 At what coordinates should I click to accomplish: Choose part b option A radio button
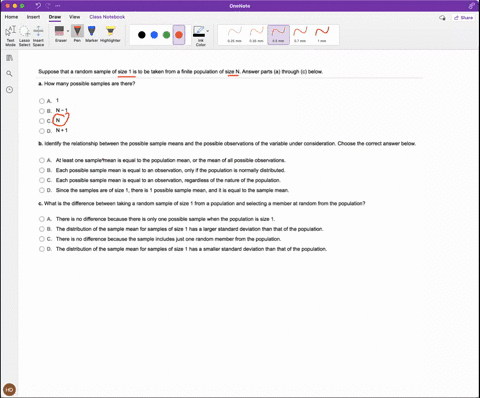(42, 160)
